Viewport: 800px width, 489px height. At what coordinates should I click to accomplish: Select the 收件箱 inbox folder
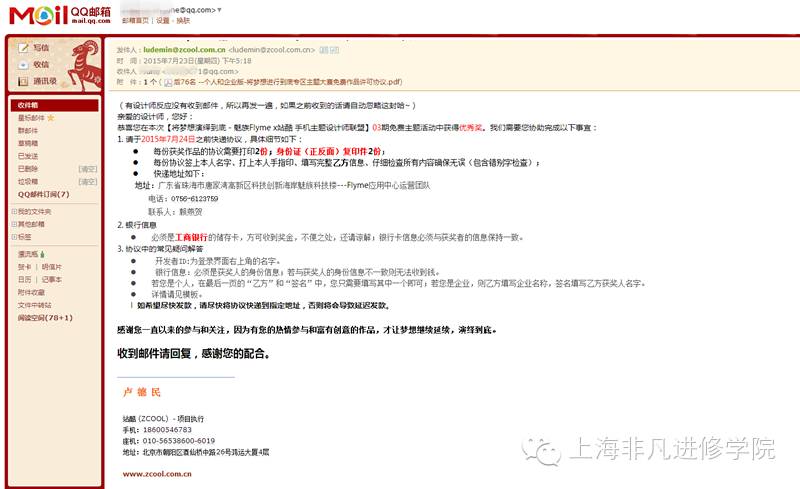click(x=55, y=105)
